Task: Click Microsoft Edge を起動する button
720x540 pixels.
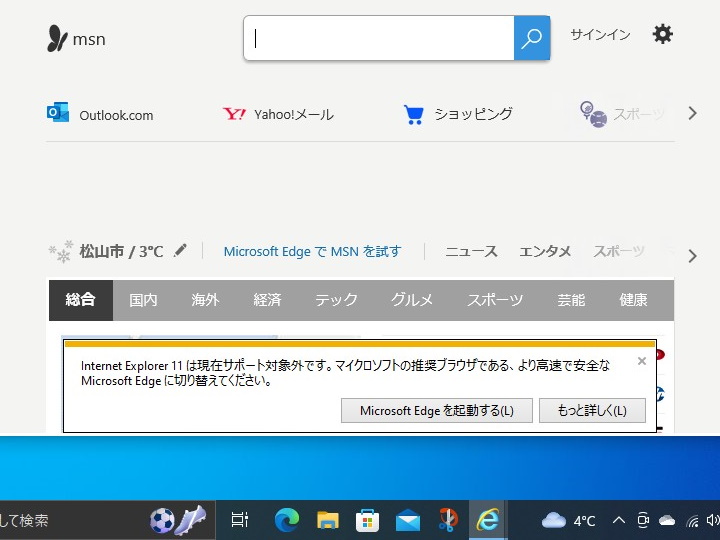Action: coord(437,411)
